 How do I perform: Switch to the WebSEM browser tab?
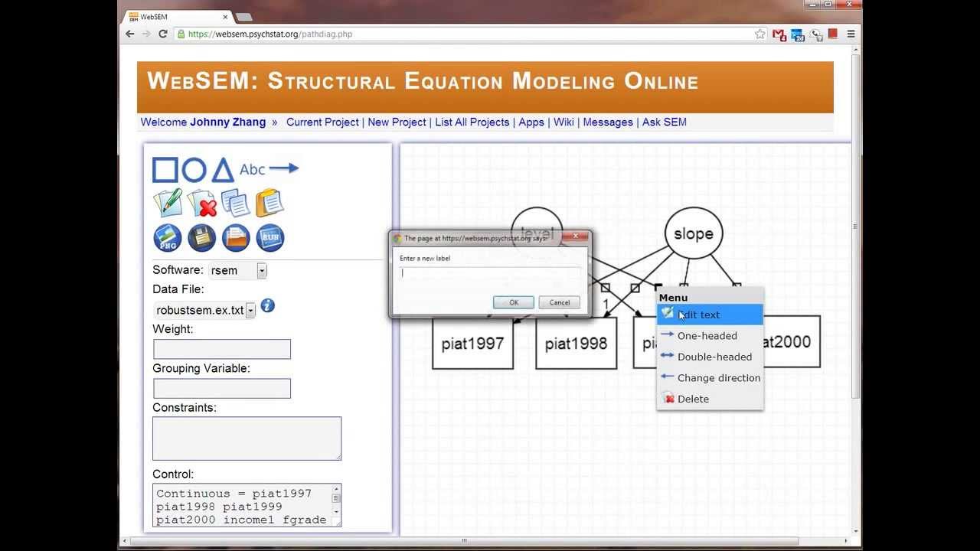[178, 16]
